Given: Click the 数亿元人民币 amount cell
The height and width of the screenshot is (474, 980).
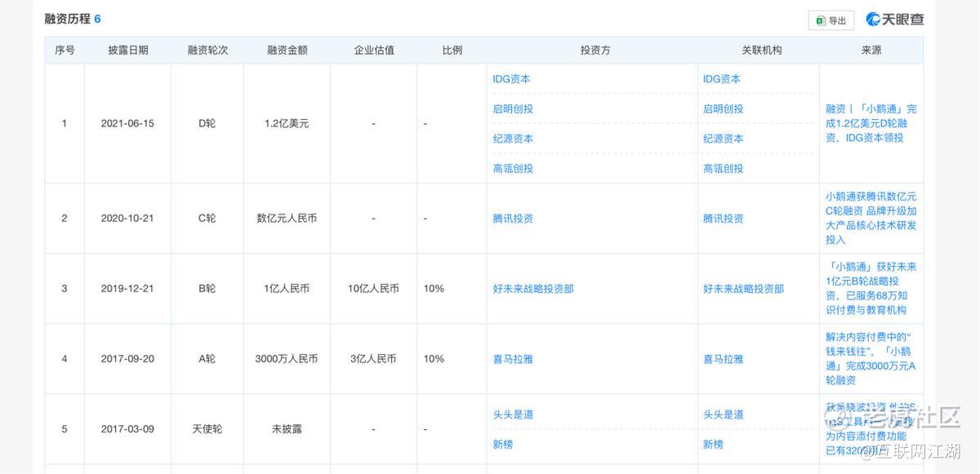Looking at the screenshot, I should (287, 219).
